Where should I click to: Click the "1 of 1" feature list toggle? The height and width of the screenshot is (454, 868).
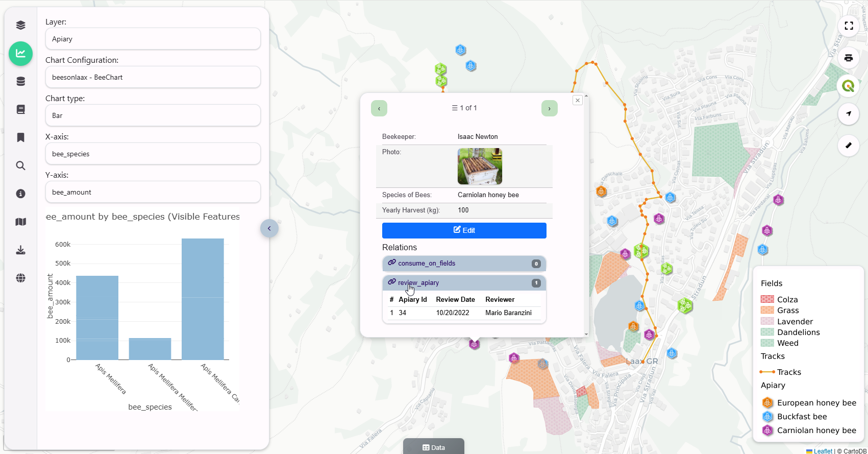tap(464, 108)
